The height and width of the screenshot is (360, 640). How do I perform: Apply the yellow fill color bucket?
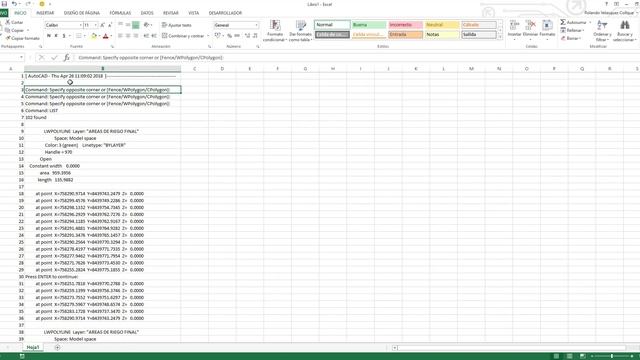93,36
